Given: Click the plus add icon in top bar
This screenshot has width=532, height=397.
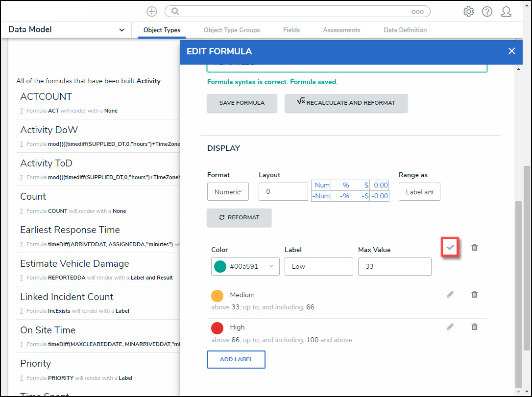Looking at the screenshot, I should point(152,11).
